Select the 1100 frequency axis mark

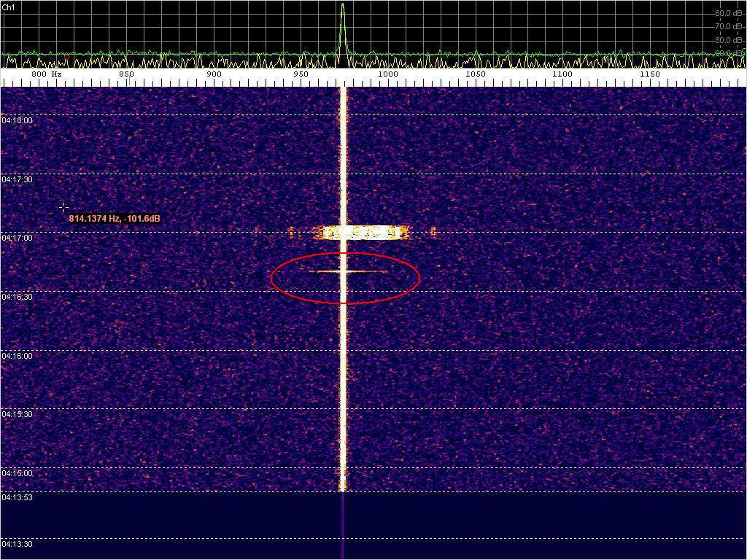click(562, 74)
